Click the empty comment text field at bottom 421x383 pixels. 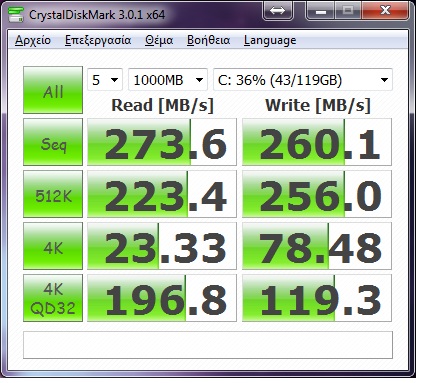coord(208,345)
